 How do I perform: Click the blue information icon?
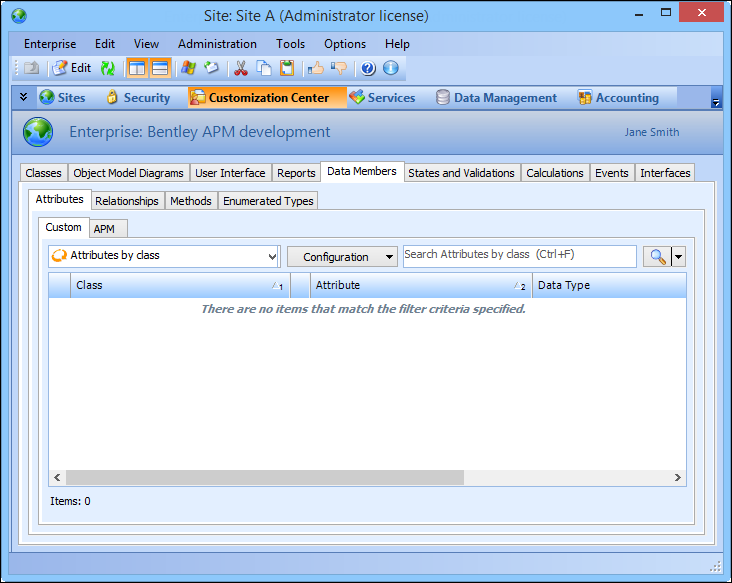point(391,68)
